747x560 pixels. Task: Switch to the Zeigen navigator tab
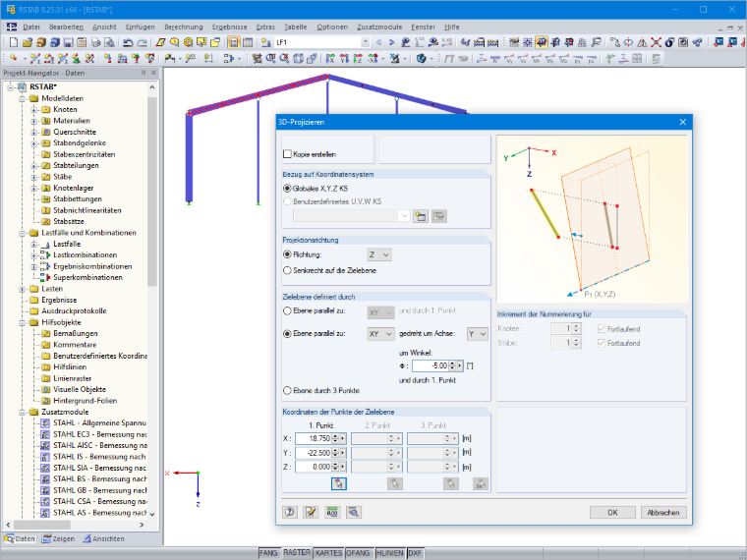[x=58, y=538]
